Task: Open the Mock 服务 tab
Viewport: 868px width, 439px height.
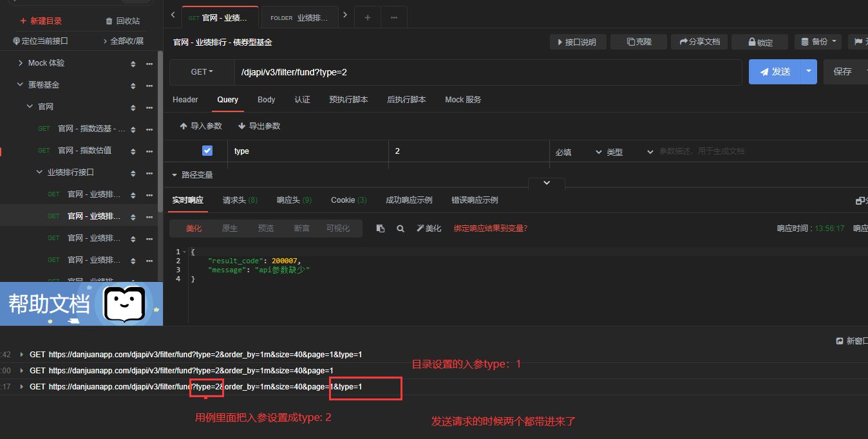Action: pyautogui.click(x=463, y=100)
